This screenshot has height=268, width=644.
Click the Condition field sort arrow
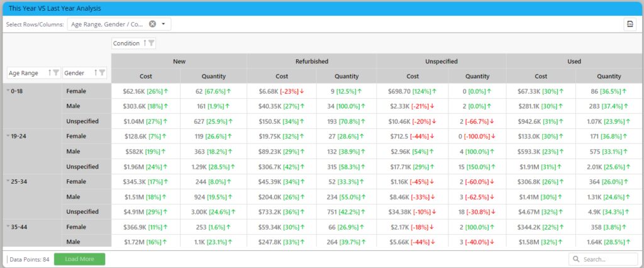click(x=145, y=43)
